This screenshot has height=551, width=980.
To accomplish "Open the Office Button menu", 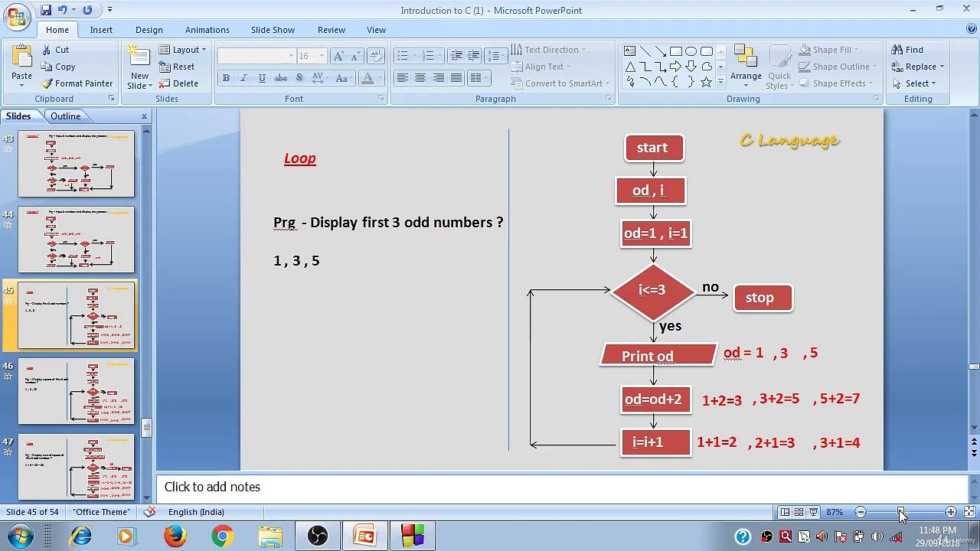I will (x=17, y=15).
